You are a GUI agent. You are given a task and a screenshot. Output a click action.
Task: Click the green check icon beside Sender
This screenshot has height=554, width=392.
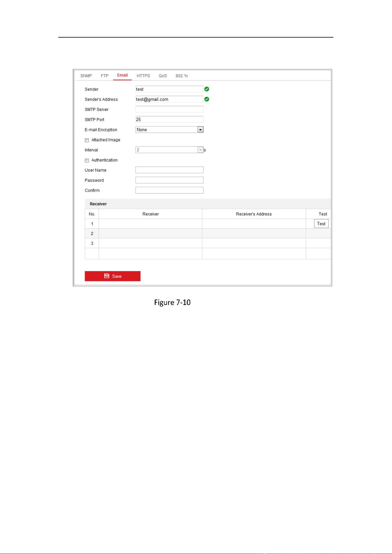pos(207,89)
